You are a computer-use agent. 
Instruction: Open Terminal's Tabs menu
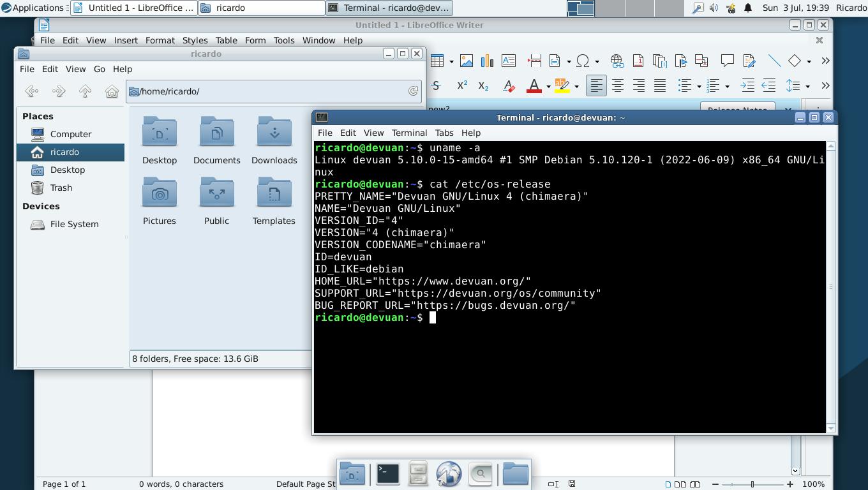(x=444, y=133)
